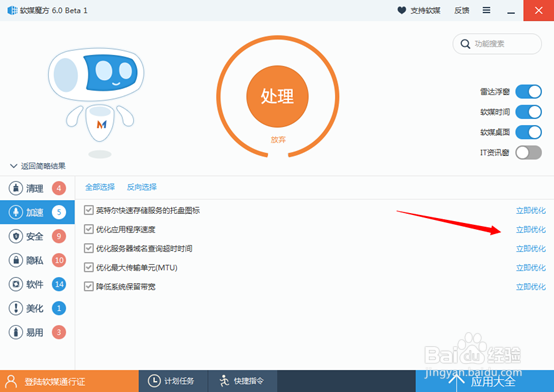Click the 软件 count badge 14
This screenshot has width=554, height=392.
click(x=59, y=284)
